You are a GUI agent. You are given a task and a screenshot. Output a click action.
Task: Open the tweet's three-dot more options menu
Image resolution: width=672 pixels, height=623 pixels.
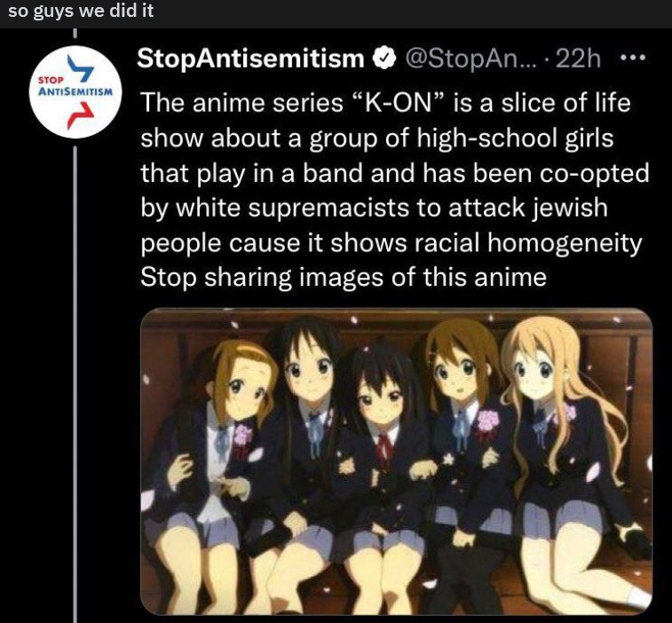click(x=633, y=59)
